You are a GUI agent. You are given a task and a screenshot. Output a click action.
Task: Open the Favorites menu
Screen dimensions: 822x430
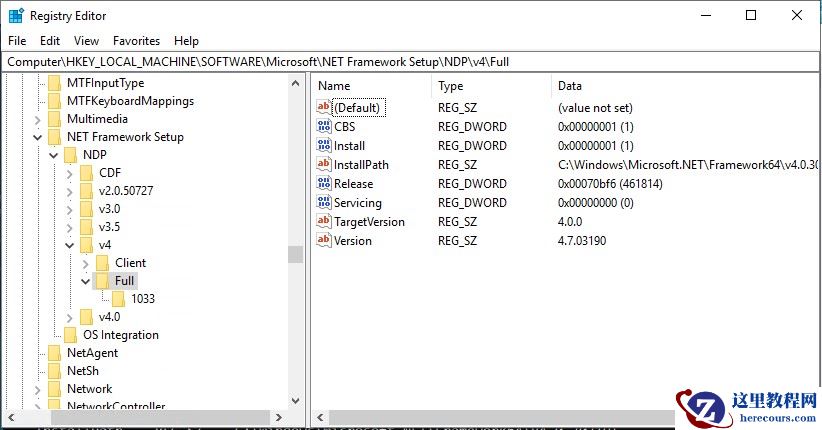click(136, 41)
